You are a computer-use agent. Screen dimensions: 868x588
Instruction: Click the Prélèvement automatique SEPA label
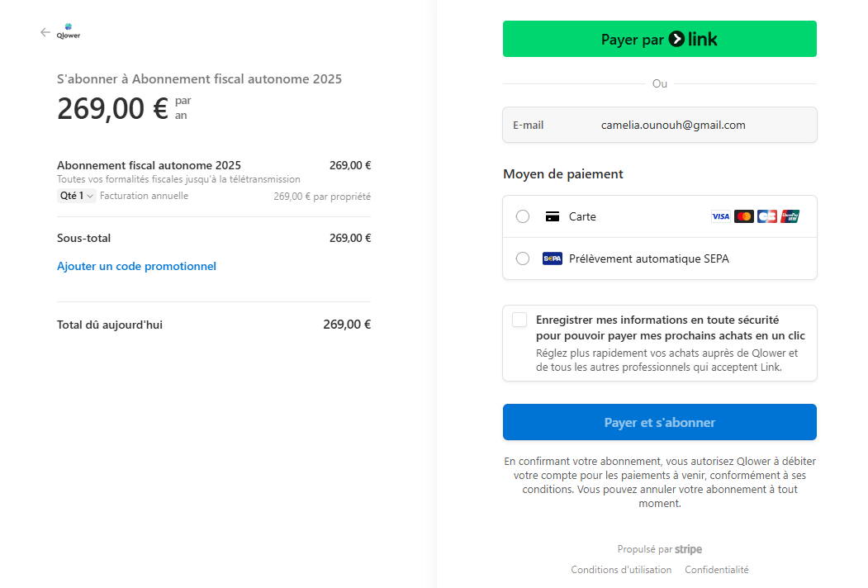click(x=649, y=258)
